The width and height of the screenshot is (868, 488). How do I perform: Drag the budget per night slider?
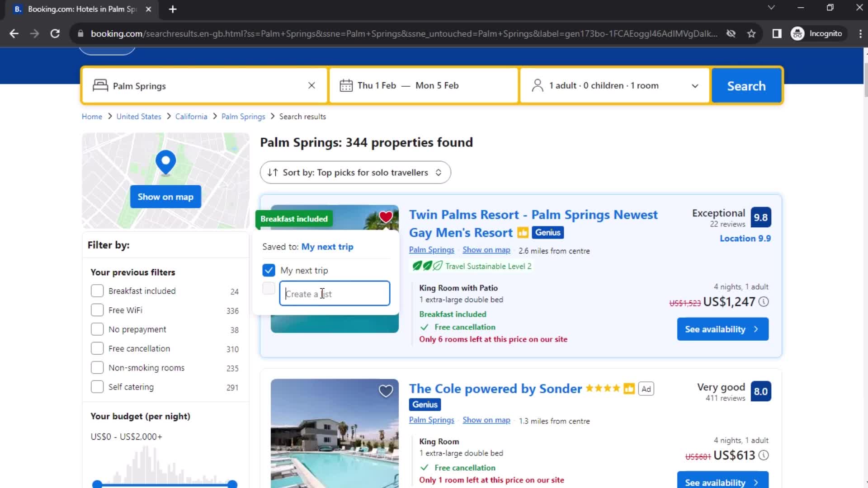tap(97, 484)
